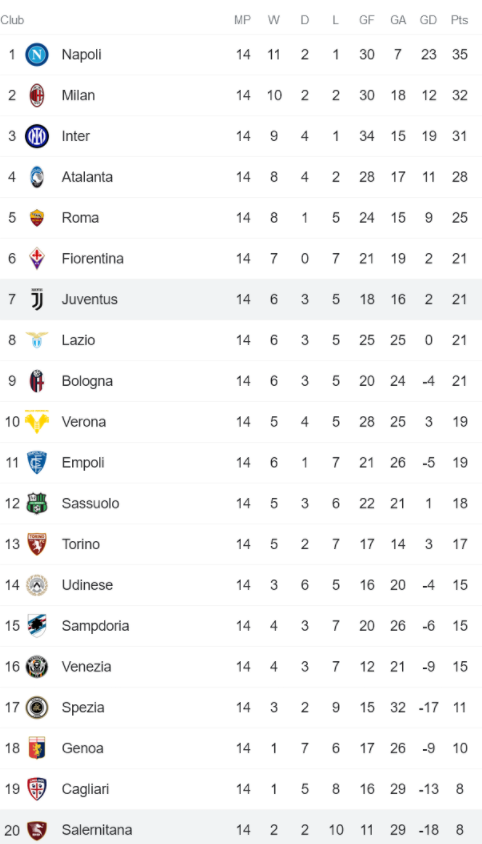
Task: Click the GD column header
Action: click(x=428, y=20)
